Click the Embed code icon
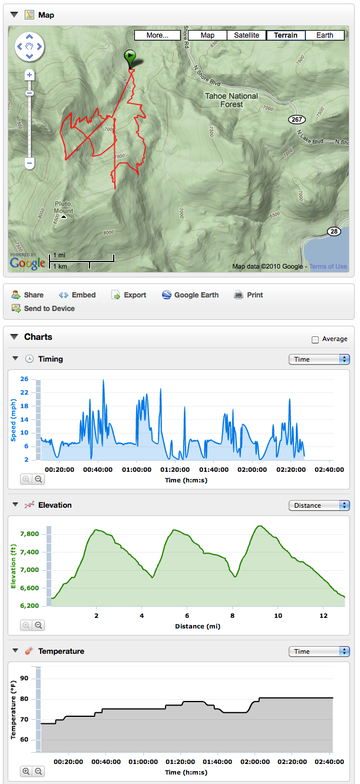 (63, 295)
